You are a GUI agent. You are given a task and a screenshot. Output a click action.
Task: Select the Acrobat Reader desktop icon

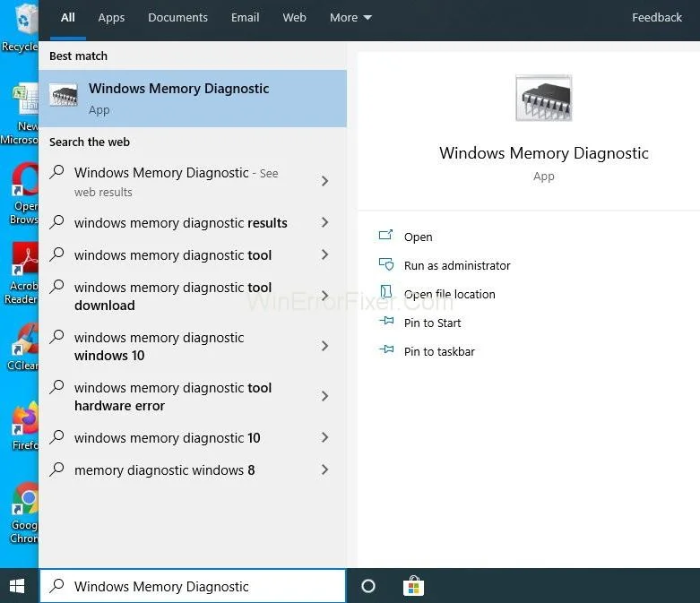22,273
